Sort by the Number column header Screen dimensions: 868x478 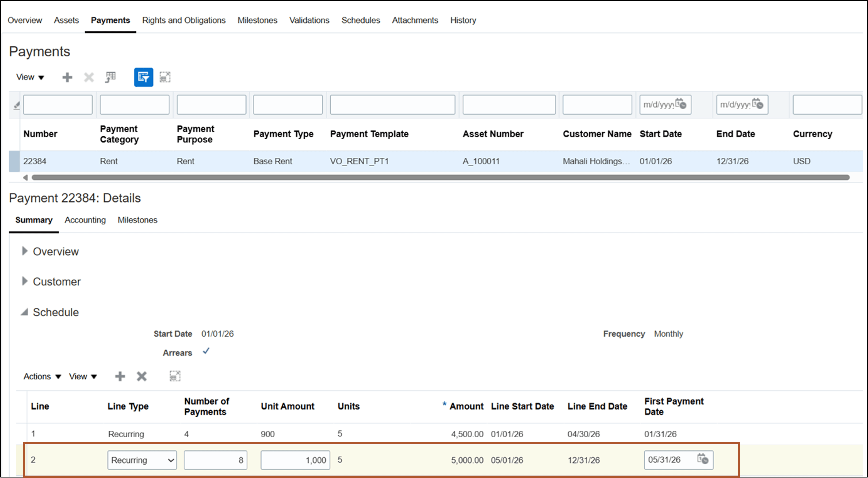pos(40,134)
